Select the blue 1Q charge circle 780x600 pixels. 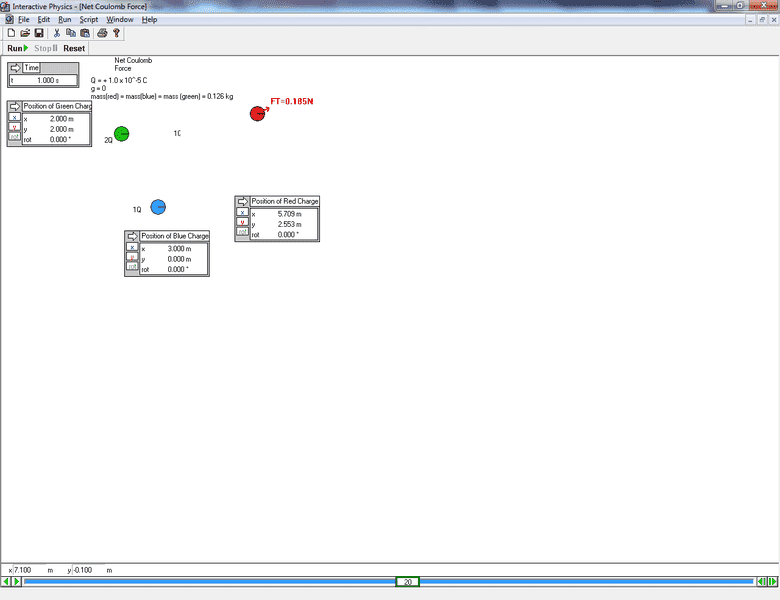coord(158,207)
